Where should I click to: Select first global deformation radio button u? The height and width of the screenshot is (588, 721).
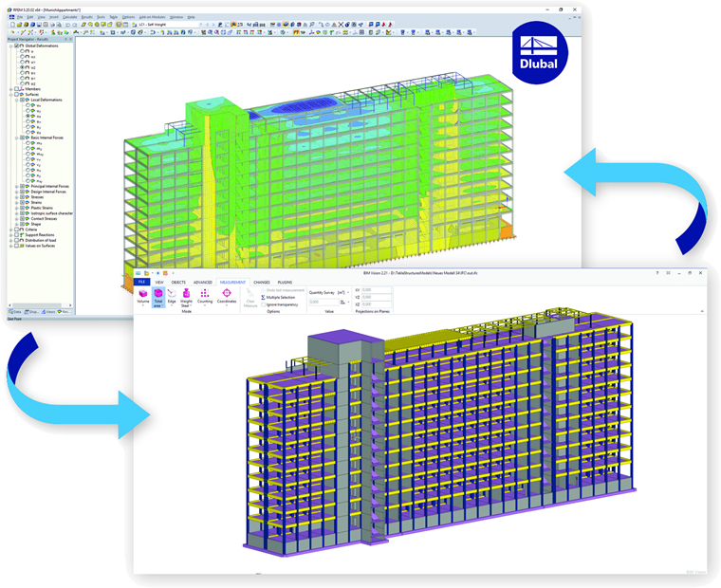[22, 51]
